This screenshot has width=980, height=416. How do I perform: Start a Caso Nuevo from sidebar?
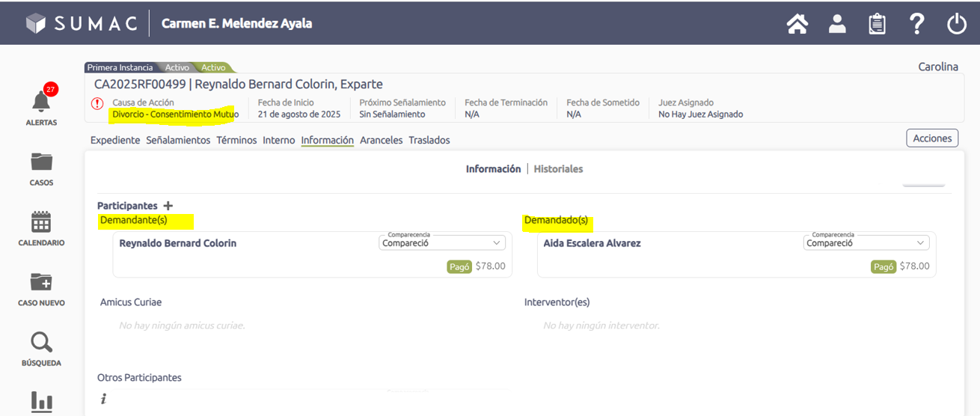[x=41, y=283]
